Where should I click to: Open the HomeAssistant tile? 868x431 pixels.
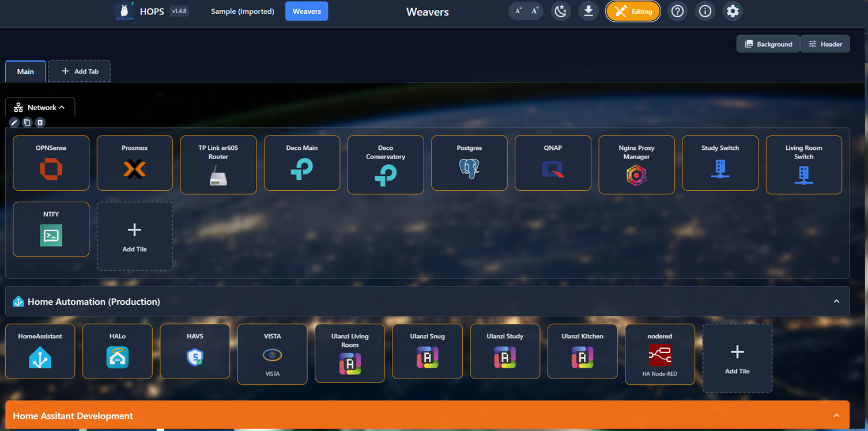[40, 351]
